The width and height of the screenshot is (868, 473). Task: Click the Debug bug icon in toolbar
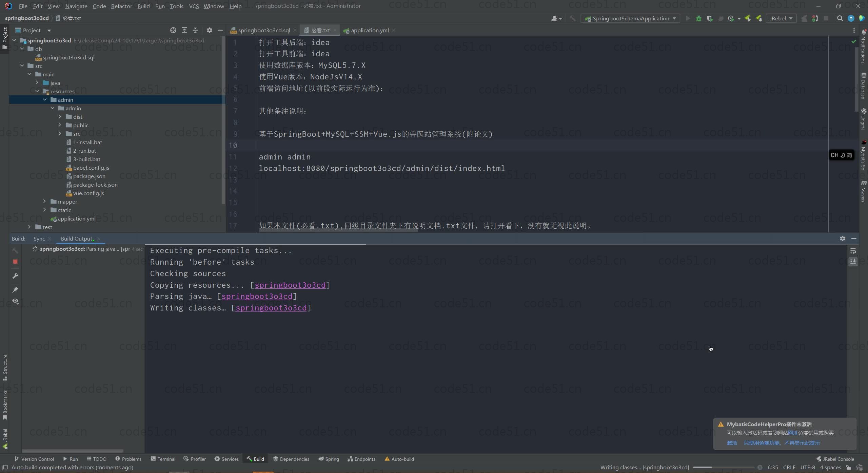pos(698,18)
